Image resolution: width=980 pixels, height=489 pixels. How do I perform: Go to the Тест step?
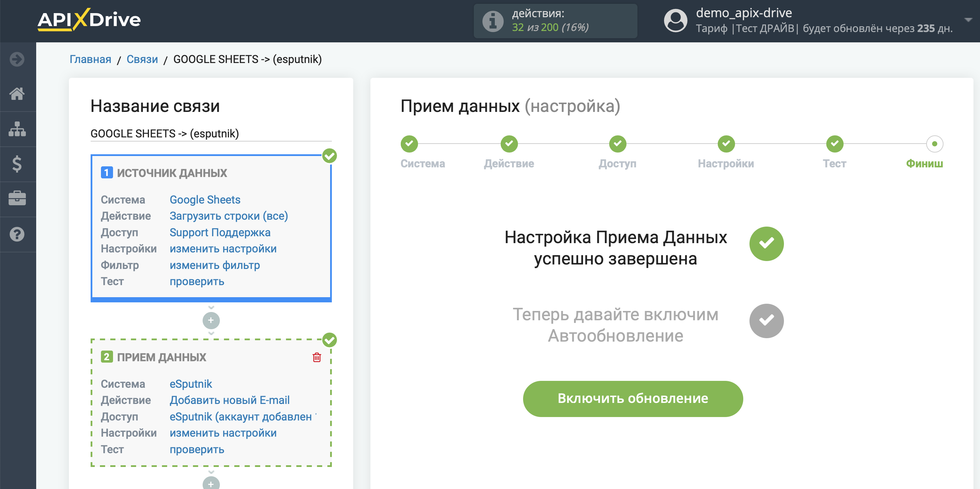click(835, 144)
